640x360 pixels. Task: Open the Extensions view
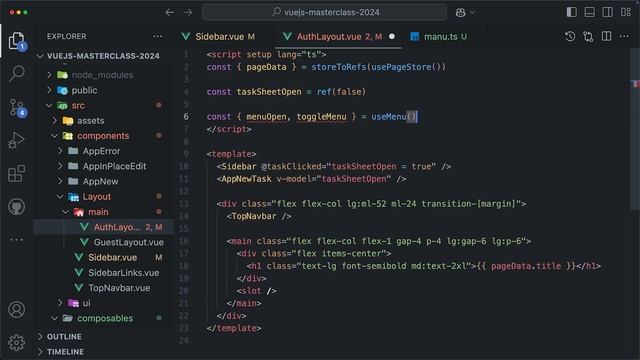(x=17, y=173)
